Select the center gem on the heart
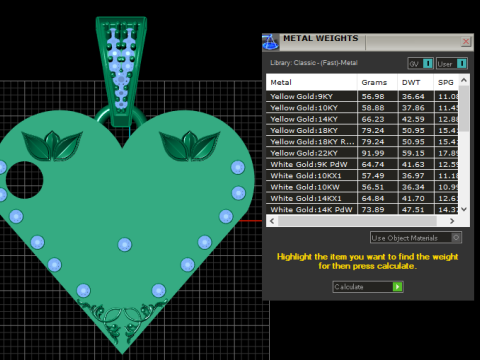Image resolution: width=480 pixels, height=360 pixels. [125, 244]
